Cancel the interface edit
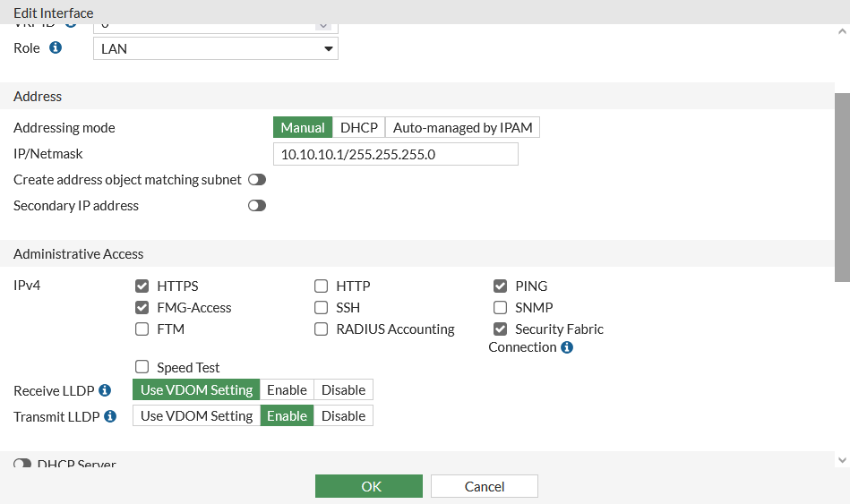 484,486
